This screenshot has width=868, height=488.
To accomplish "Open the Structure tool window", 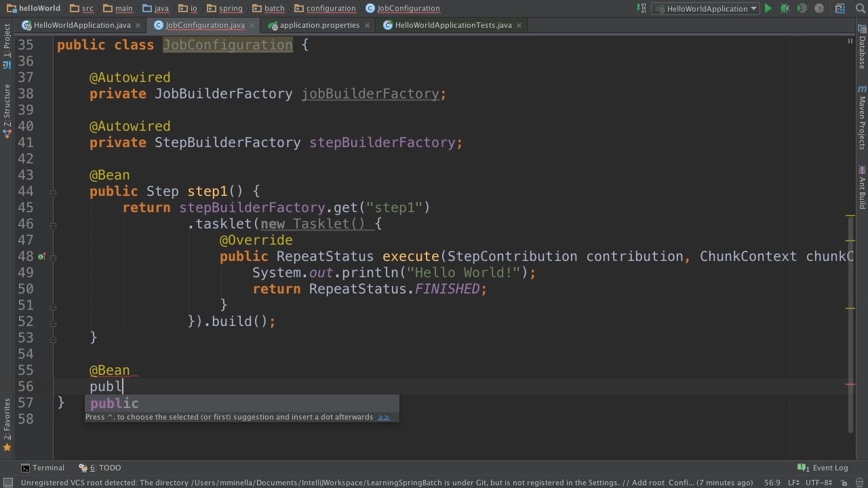I will pyautogui.click(x=7, y=110).
